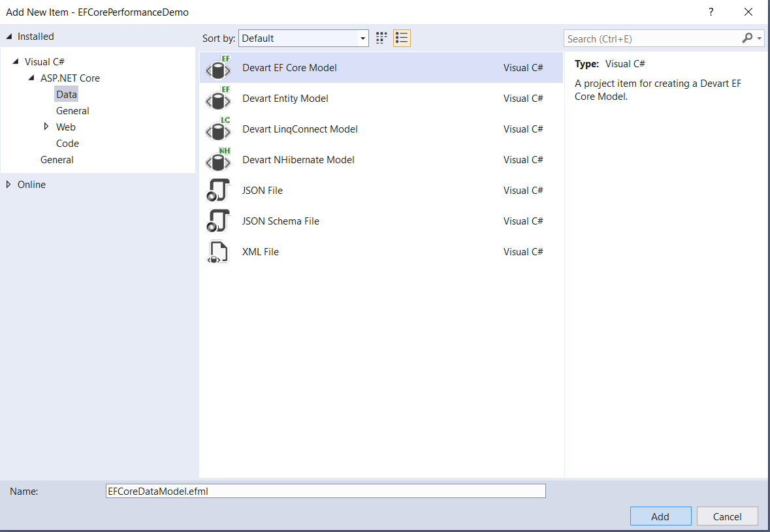This screenshot has width=770, height=532.
Task: Select General under ASP.NET Core
Action: tap(72, 111)
